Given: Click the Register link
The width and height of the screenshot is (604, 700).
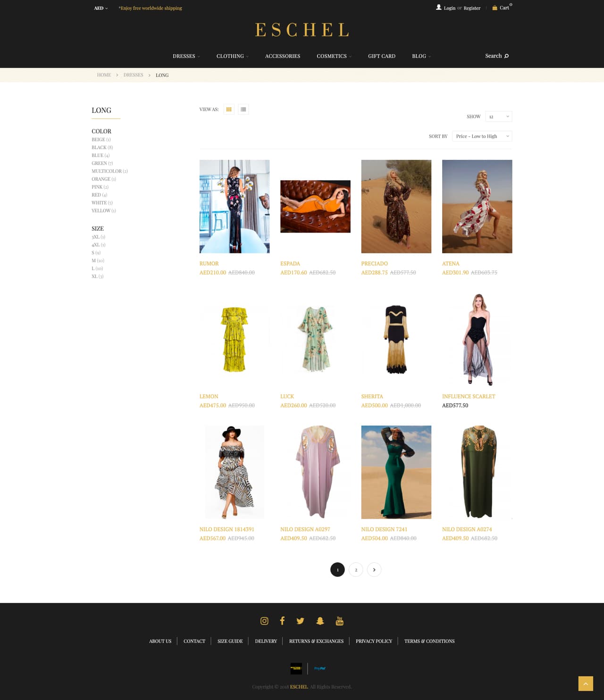Looking at the screenshot, I should click(472, 8).
